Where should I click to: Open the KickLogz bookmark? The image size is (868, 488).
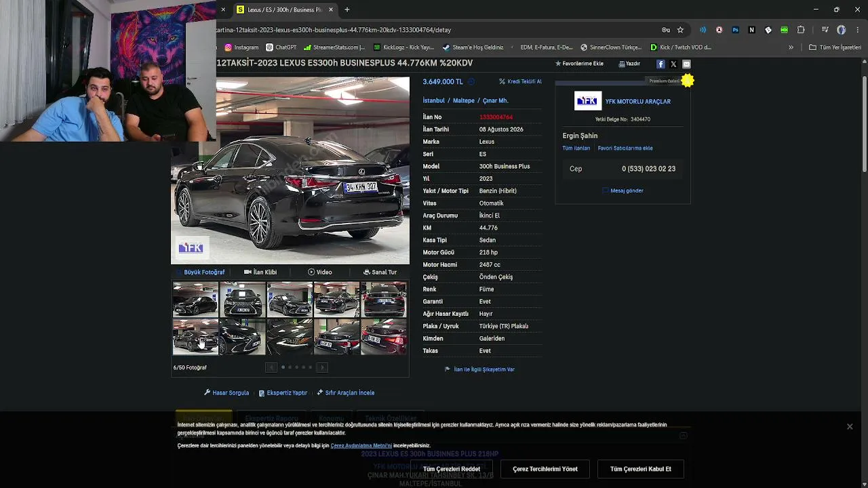[x=403, y=47]
